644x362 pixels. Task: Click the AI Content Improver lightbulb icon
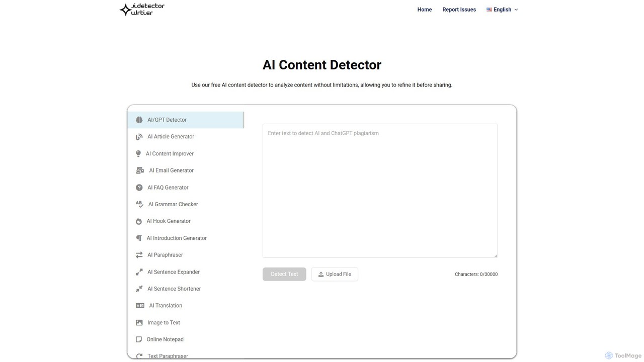tap(138, 154)
